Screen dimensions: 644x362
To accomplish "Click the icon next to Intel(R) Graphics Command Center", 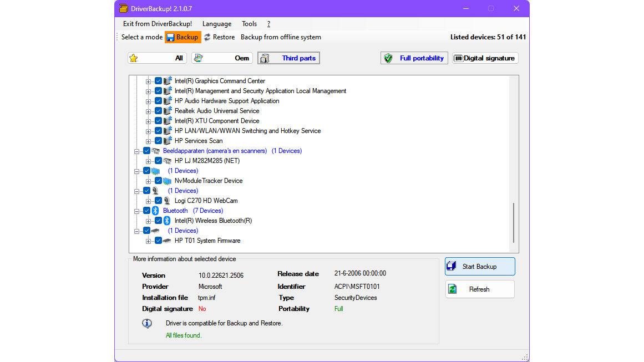I will [x=167, y=81].
